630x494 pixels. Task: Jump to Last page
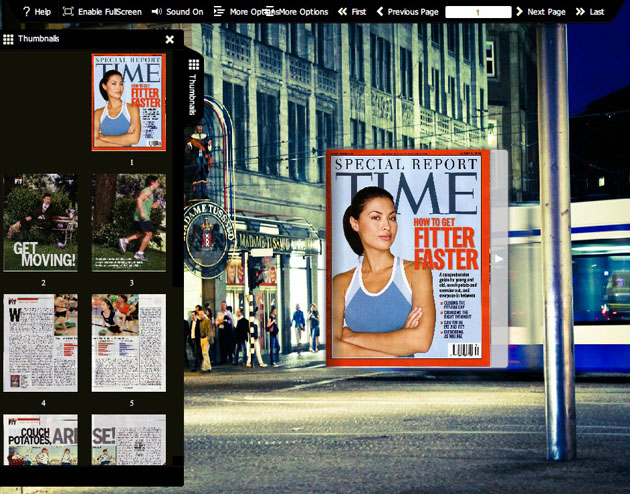[x=590, y=12]
